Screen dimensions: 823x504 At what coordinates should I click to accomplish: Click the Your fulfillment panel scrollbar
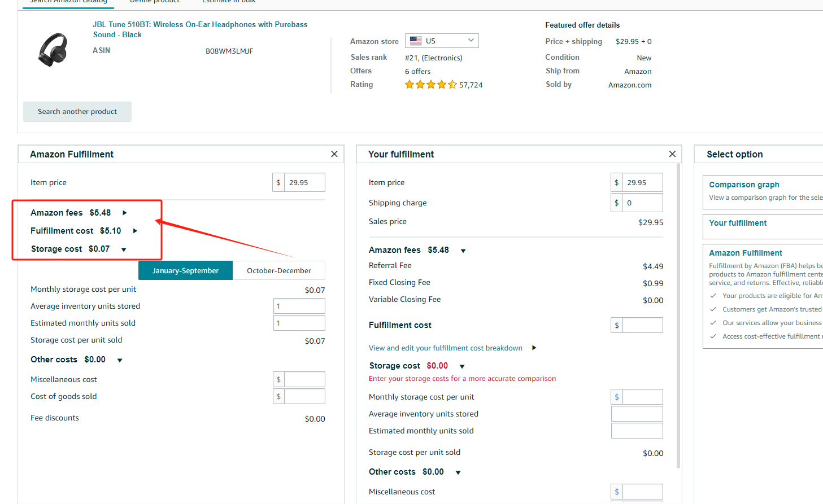tap(678, 316)
